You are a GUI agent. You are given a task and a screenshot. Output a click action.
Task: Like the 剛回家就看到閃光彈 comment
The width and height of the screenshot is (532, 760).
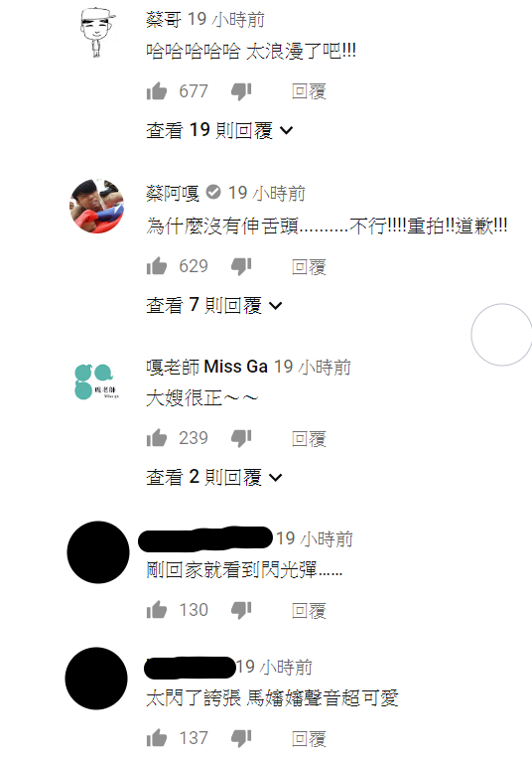tap(157, 610)
